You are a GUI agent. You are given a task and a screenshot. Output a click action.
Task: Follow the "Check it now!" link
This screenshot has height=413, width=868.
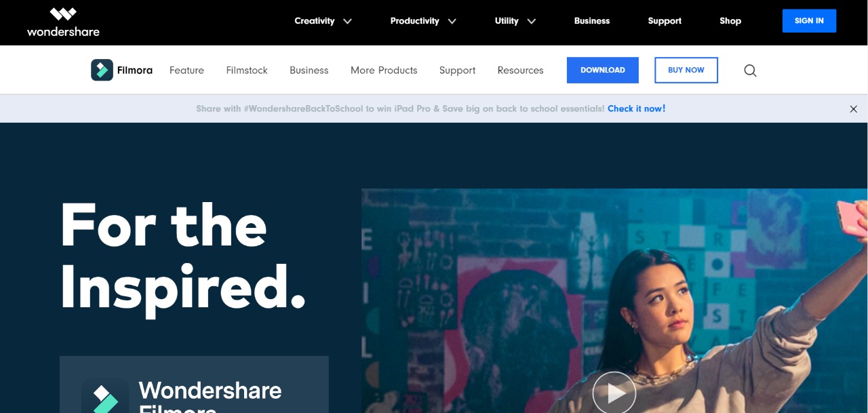[x=637, y=109]
